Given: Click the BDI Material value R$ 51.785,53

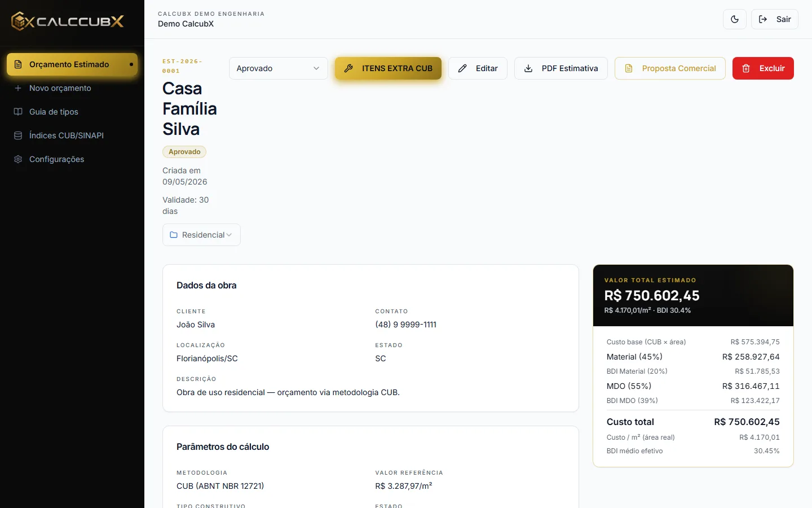Looking at the screenshot, I should coord(757,371).
